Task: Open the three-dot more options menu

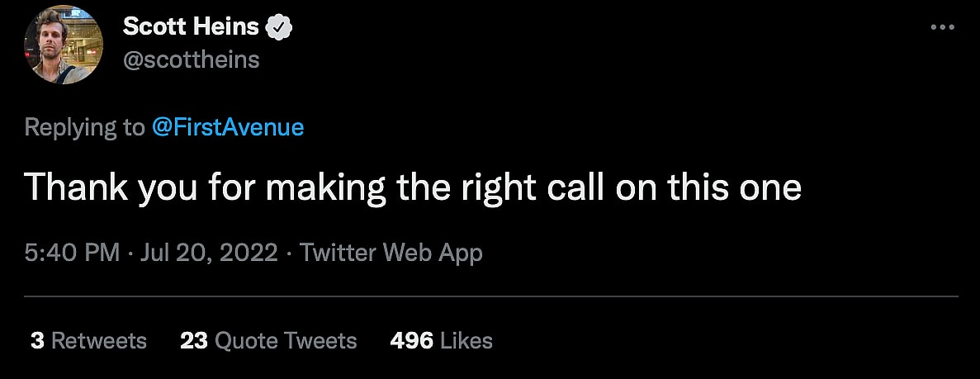Action: (x=941, y=27)
